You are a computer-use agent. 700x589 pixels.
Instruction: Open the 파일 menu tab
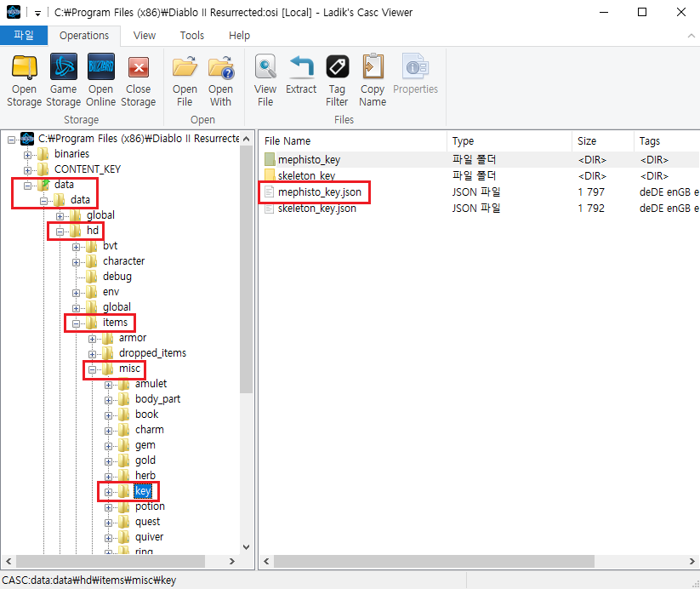point(24,35)
